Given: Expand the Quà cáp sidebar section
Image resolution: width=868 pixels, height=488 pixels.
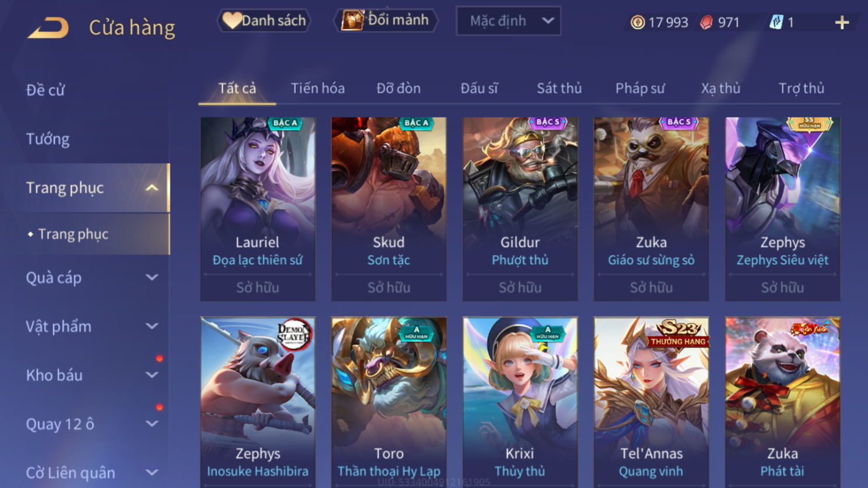Looking at the screenshot, I should (152, 278).
